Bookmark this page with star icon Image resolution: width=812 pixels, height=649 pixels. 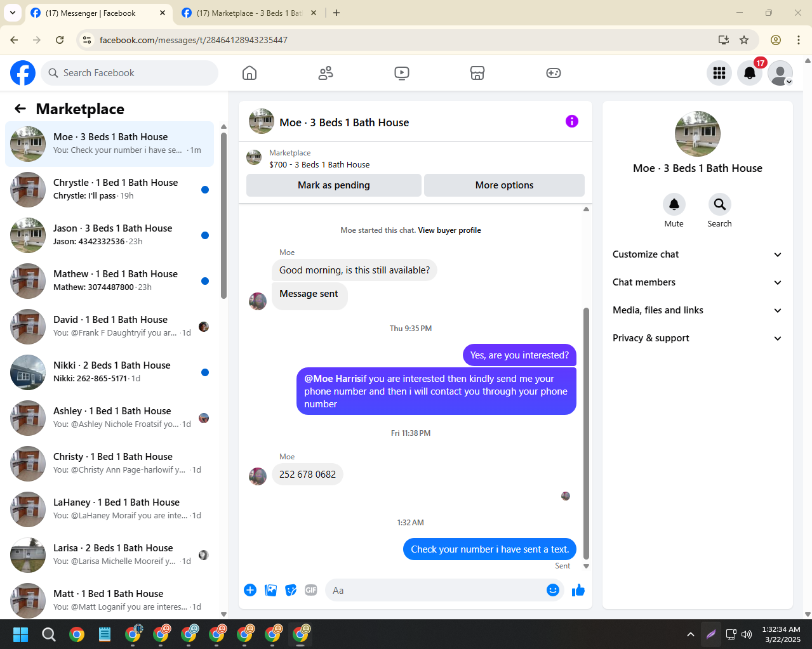(744, 40)
